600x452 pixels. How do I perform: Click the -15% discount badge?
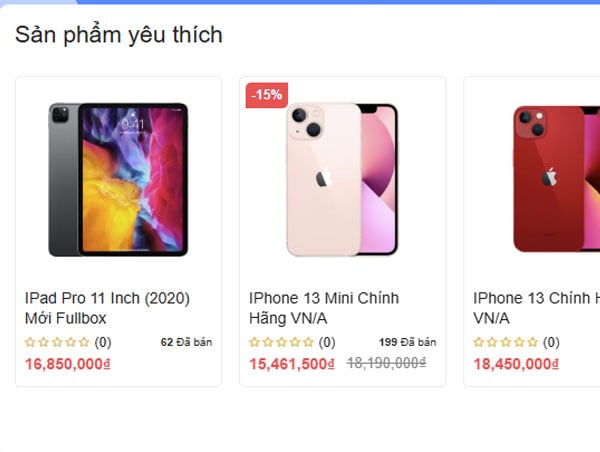tap(267, 95)
